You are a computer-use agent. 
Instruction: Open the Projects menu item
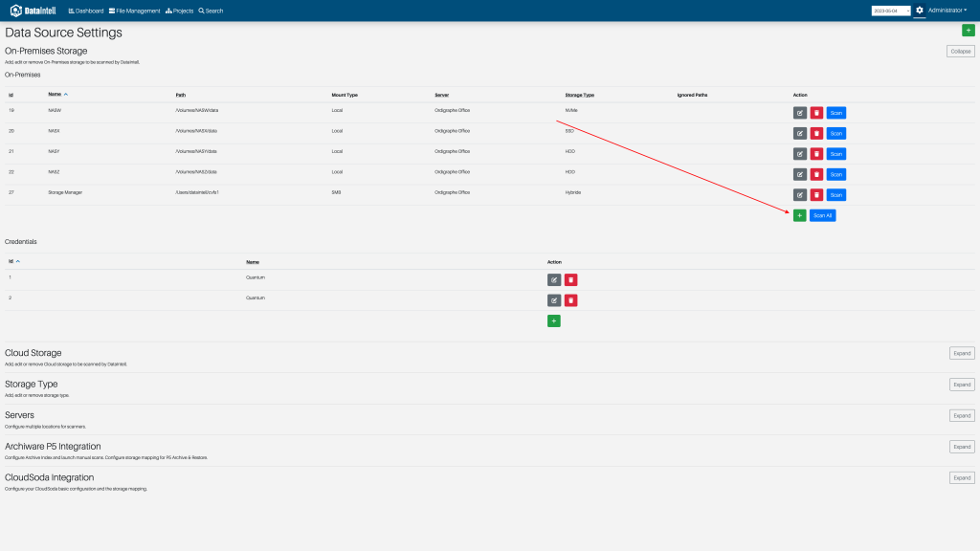click(x=179, y=11)
